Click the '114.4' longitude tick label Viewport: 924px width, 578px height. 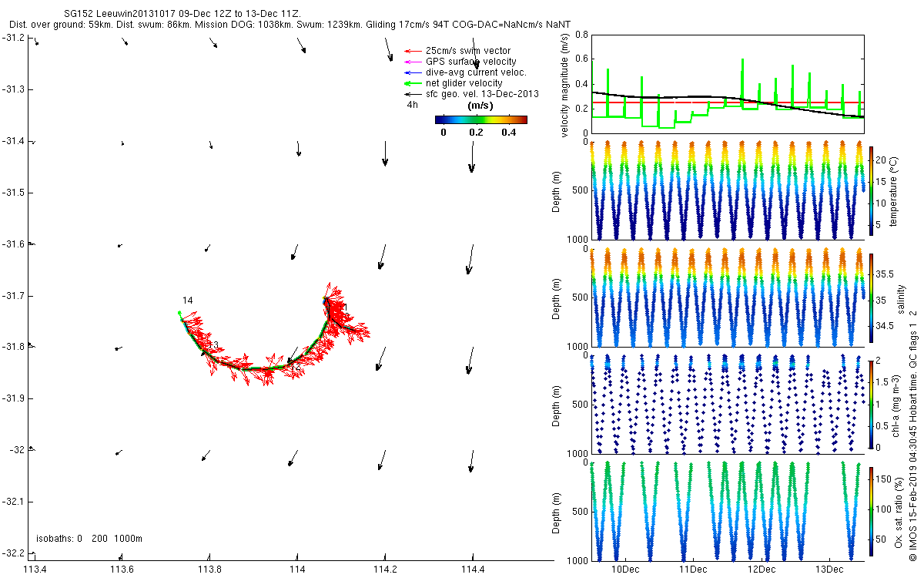(473, 570)
